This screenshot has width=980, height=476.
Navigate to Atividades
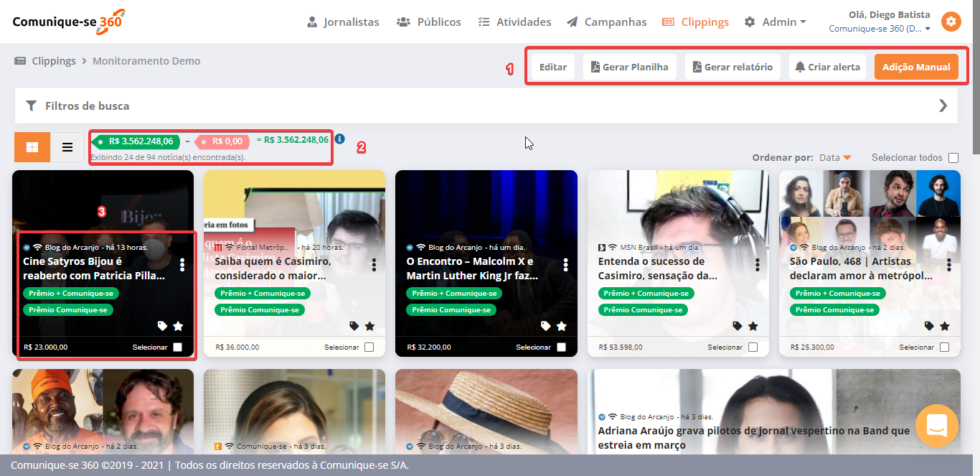coord(514,22)
